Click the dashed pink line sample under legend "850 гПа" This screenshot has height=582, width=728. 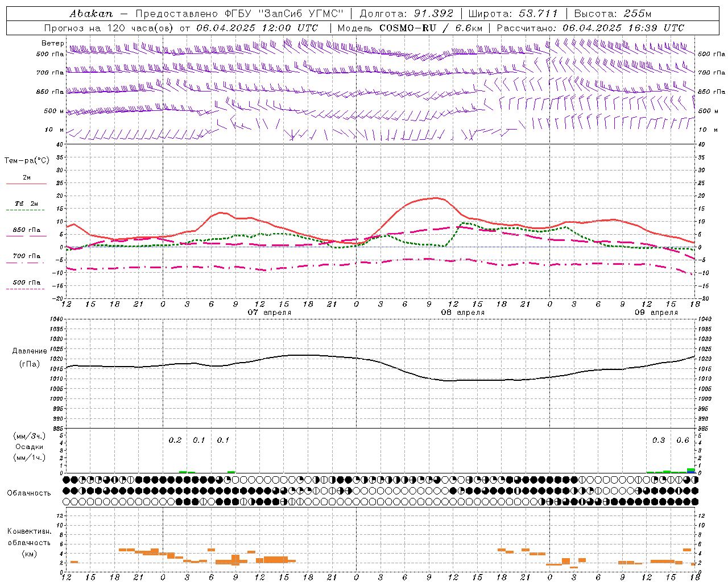coord(26,235)
